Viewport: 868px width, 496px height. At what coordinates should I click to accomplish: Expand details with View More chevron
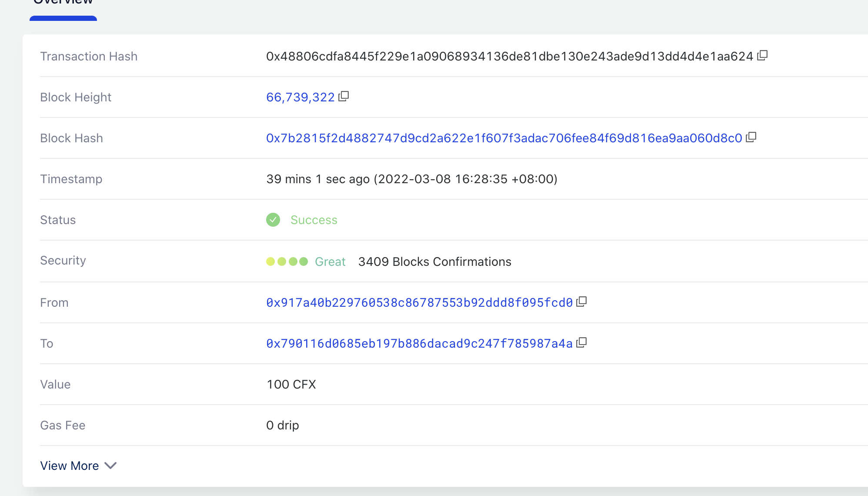(111, 466)
